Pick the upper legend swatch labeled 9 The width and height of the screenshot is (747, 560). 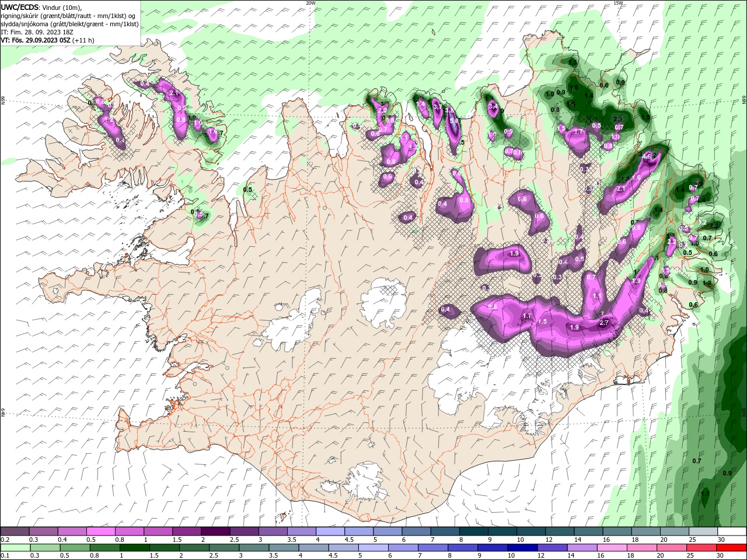pos(502,531)
